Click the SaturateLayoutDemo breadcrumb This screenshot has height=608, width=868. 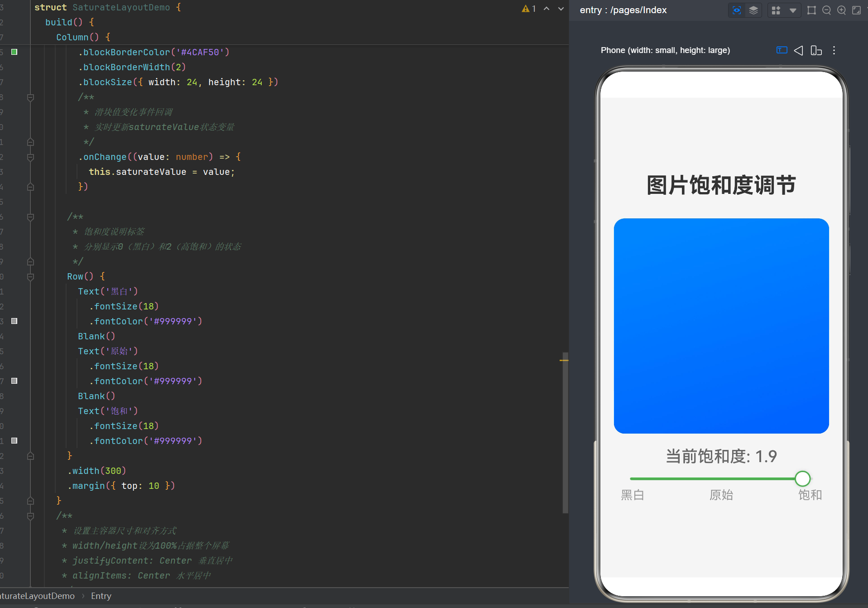coord(37,596)
